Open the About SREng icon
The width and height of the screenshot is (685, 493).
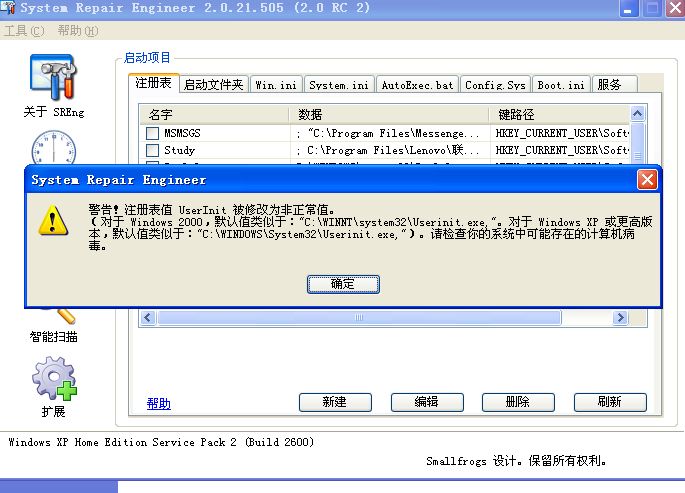click(53, 77)
